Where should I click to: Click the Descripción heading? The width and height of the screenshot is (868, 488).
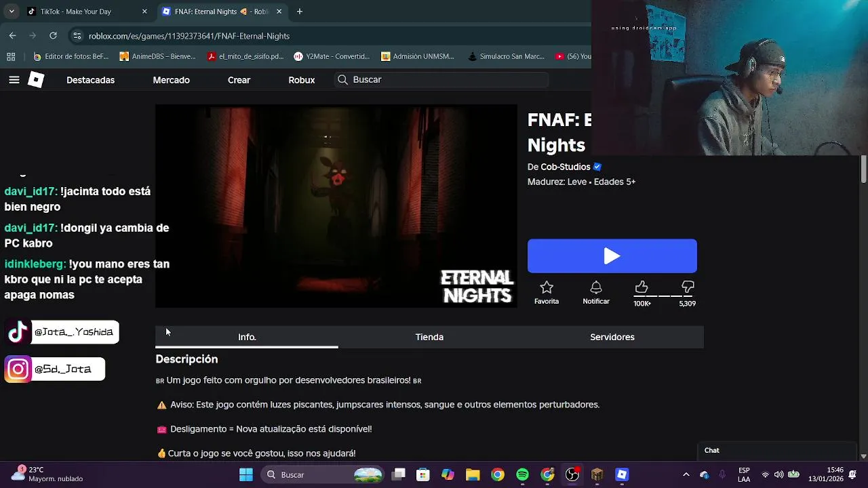pyautogui.click(x=186, y=359)
